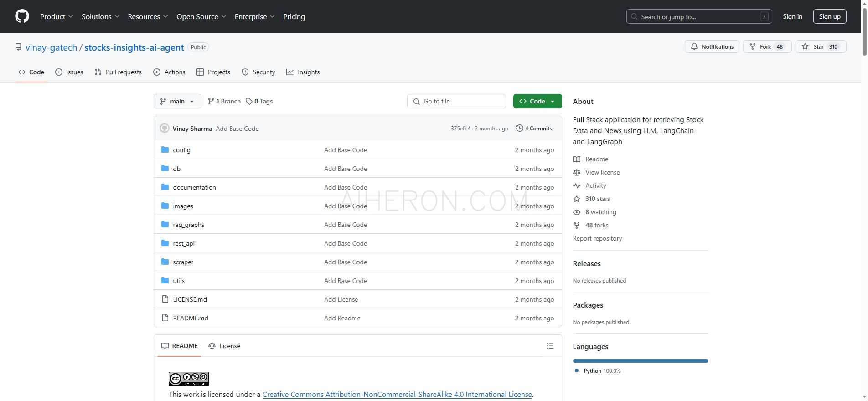
Task: Click the LICENSE.md file icon
Action: point(165,299)
